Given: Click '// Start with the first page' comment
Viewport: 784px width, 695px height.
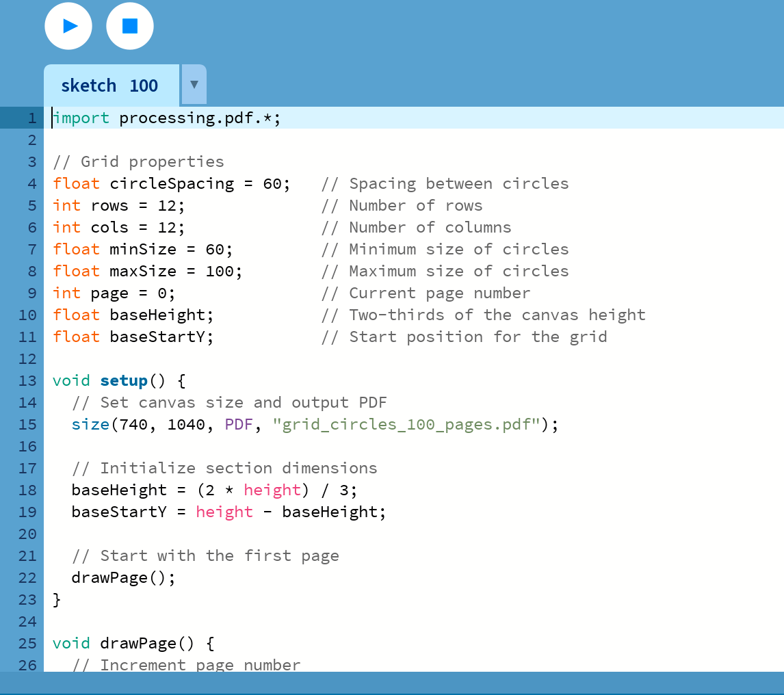Looking at the screenshot, I should pyautogui.click(x=205, y=556).
